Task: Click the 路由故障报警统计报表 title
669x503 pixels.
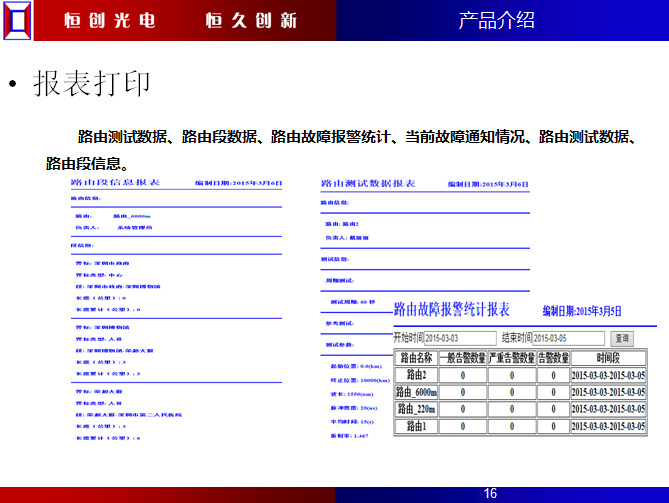Action: click(x=451, y=309)
